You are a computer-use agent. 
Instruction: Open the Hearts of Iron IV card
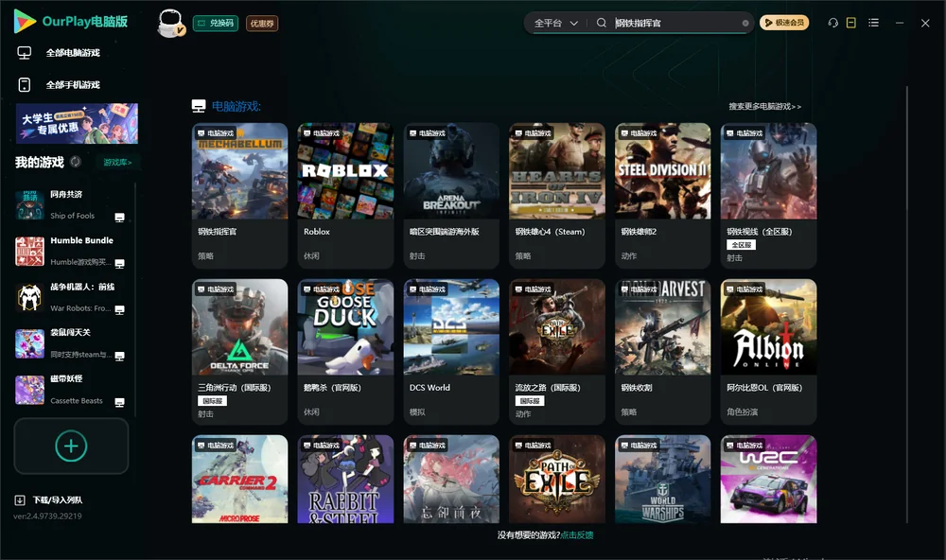pyautogui.click(x=557, y=196)
